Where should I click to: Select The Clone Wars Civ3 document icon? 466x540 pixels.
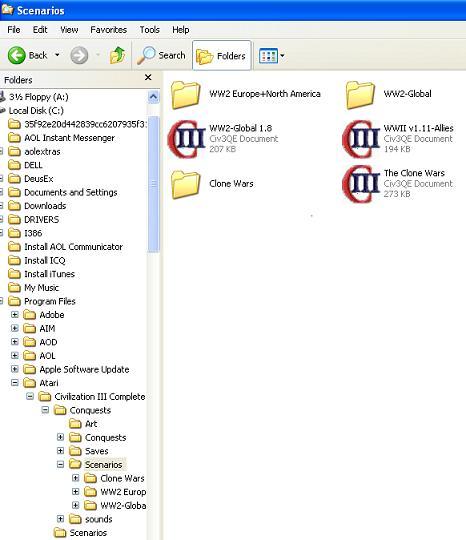point(361,184)
